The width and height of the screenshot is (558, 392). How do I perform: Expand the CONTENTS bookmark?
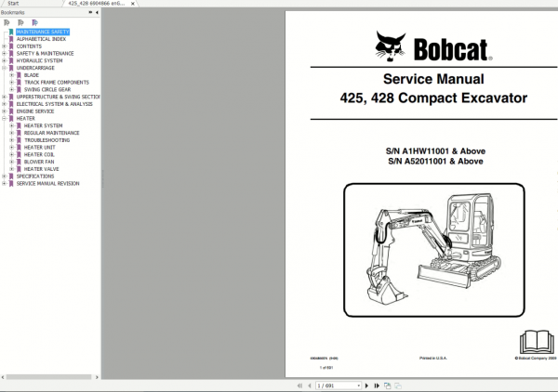pos(4,46)
